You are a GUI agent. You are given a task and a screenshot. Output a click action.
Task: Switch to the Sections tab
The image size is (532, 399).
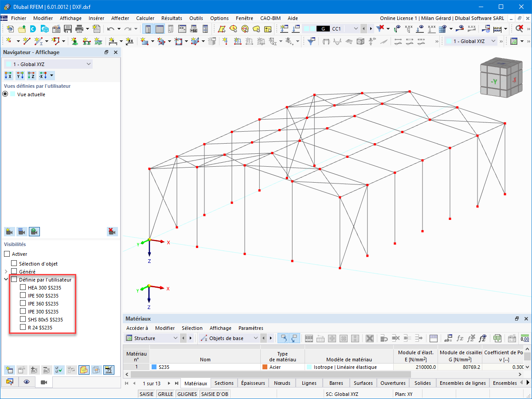click(224, 383)
